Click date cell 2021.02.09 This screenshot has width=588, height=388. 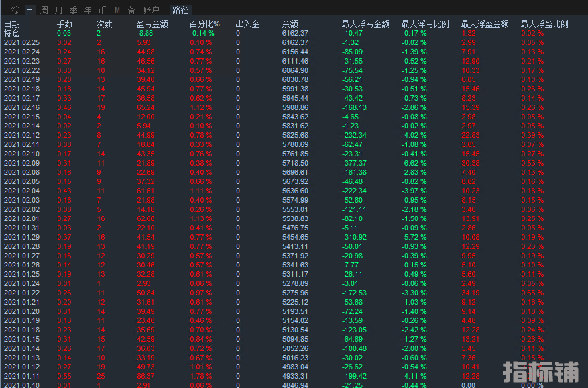[22, 163]
